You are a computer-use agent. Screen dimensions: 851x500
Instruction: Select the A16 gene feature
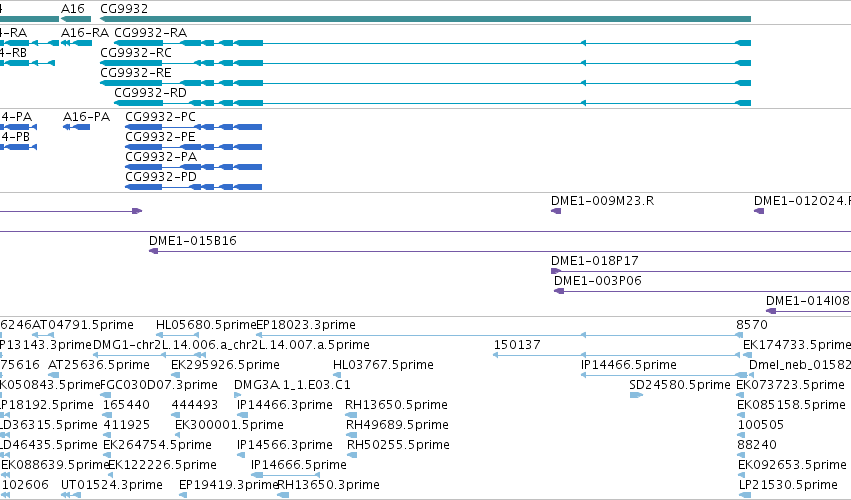coord(76,19)
